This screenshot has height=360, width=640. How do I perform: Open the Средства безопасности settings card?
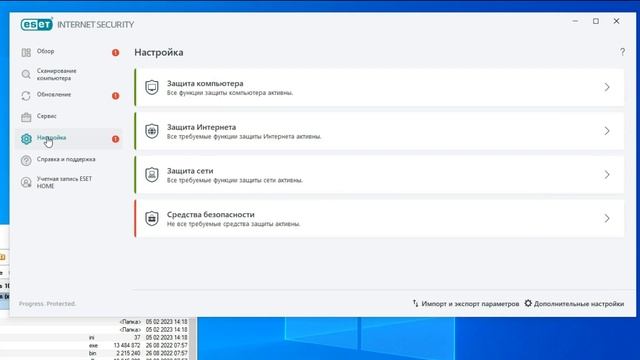click(x=379, y=218)
